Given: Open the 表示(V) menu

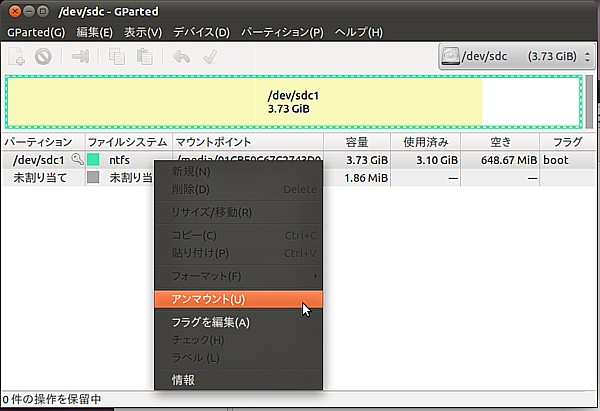Looking at the screenshot, I should coord(143,32).
